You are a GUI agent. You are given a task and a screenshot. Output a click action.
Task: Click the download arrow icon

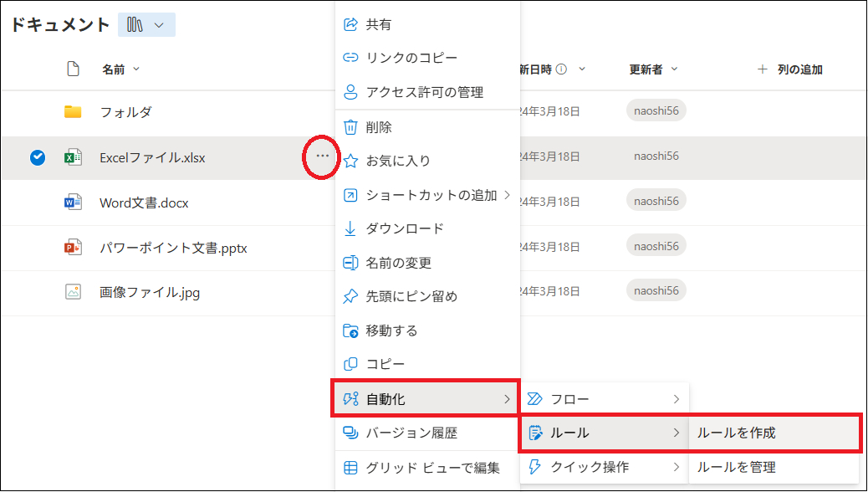click(350, 228)
